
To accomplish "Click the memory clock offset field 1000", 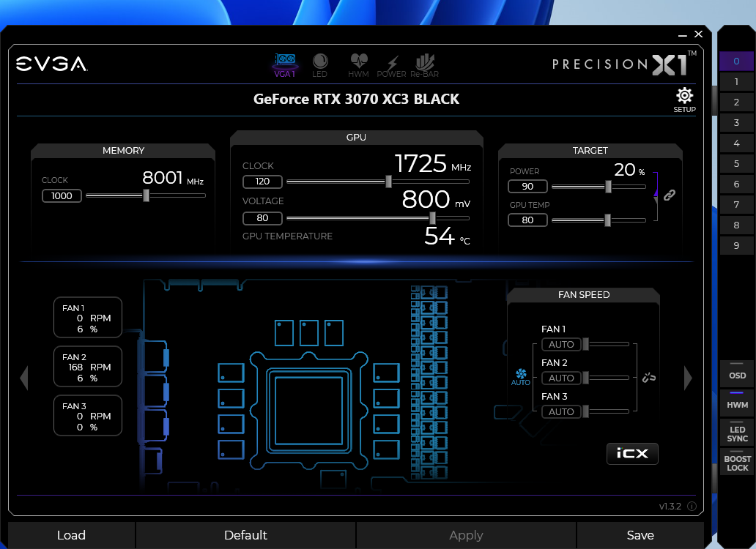I will point(62,195).
